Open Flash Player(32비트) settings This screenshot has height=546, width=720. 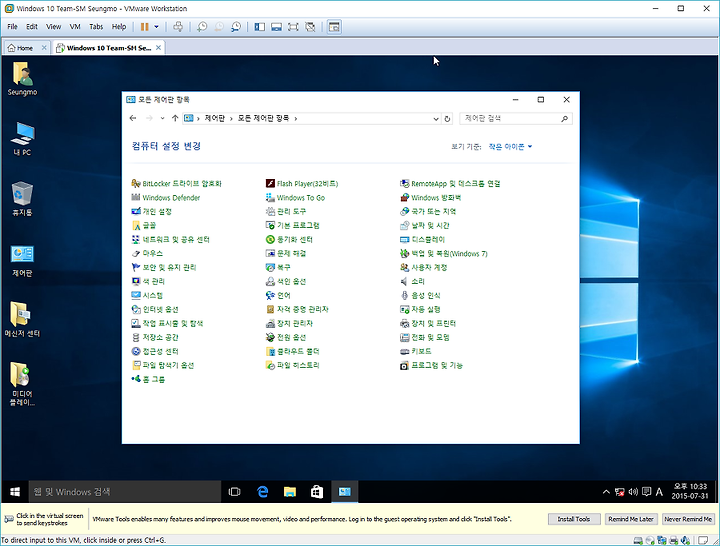point(302,184)
